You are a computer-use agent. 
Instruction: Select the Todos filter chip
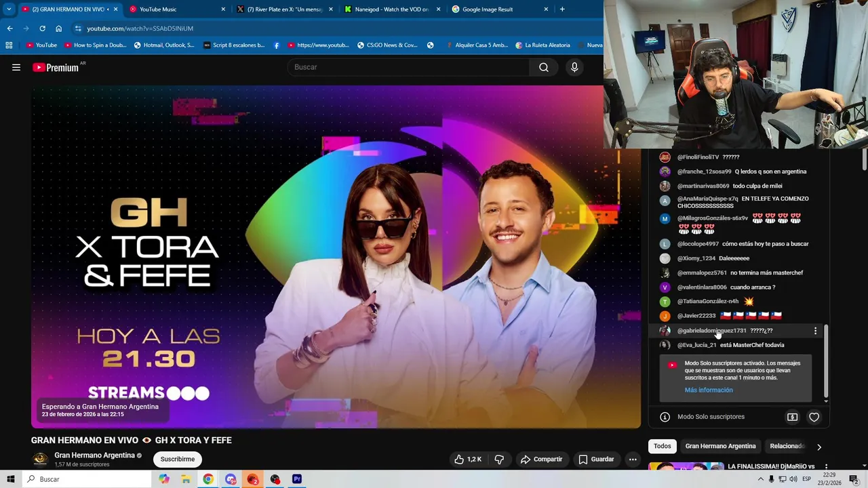tap(663, 446)
